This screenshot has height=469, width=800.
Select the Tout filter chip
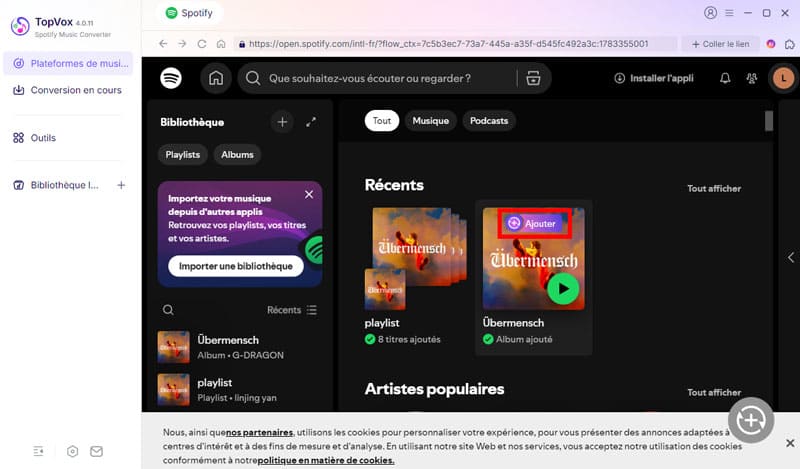pyautogui.click(x=382, y=121)
